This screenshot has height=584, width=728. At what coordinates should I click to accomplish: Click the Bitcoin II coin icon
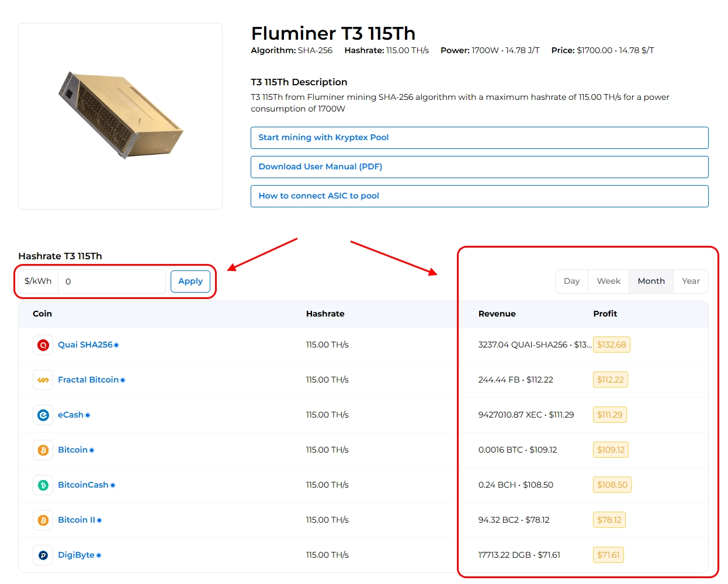[x=43, y=520]
